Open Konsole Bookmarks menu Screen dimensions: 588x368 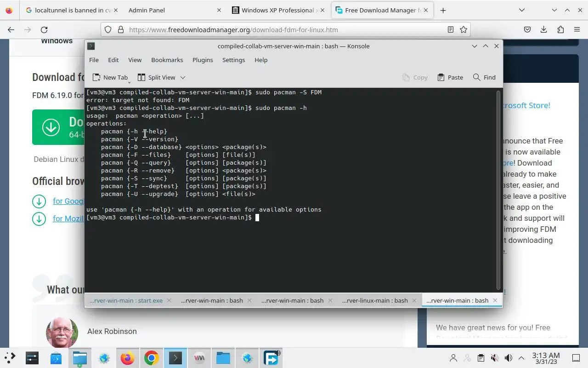point(167,60)
